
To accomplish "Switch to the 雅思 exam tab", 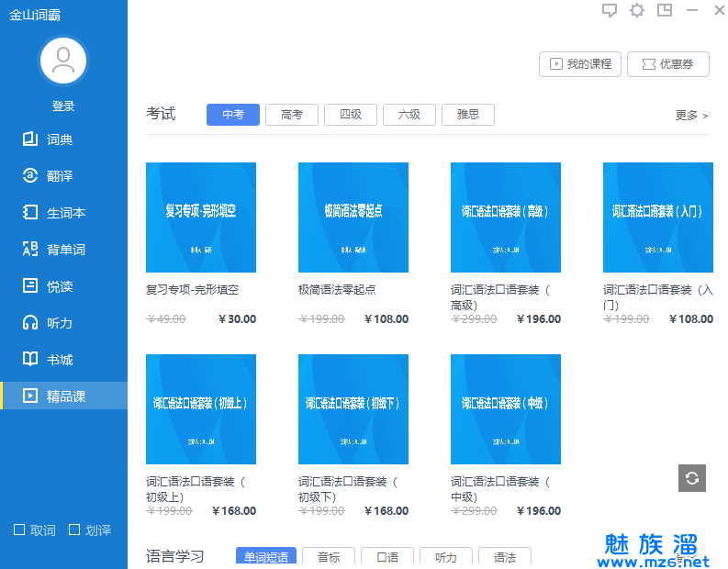I will [x=467, y=115].
